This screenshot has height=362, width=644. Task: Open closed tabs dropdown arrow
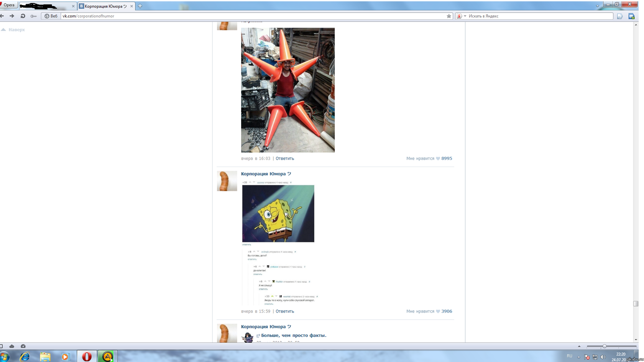597,6
